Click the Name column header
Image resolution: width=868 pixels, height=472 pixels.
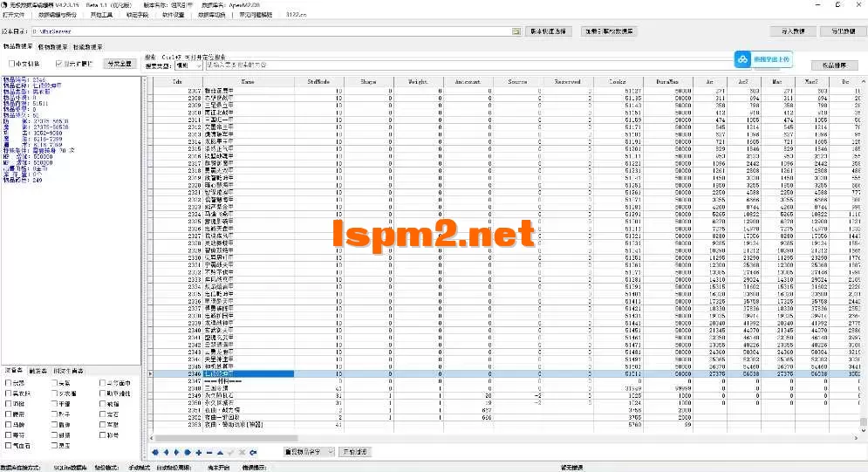pos(248,81)
